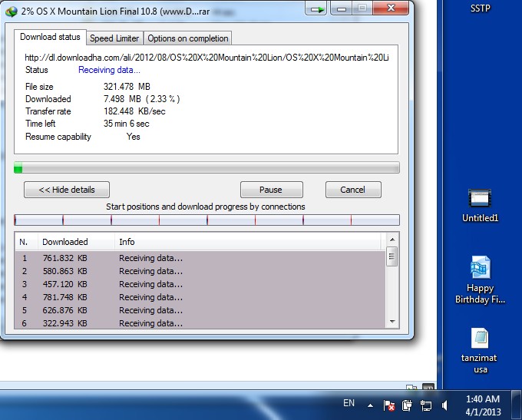Select connection row with 457.120 KB

[200, 284]
